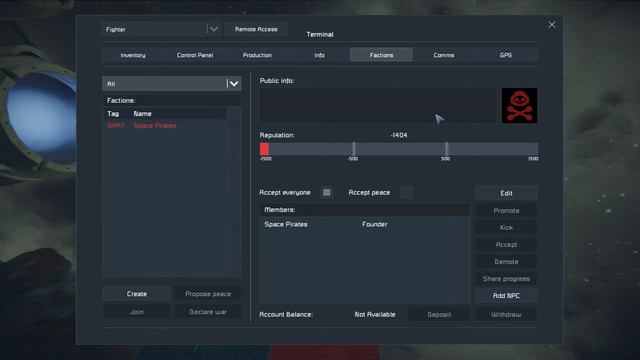Switch to the Inventory tab

(133, 55)
